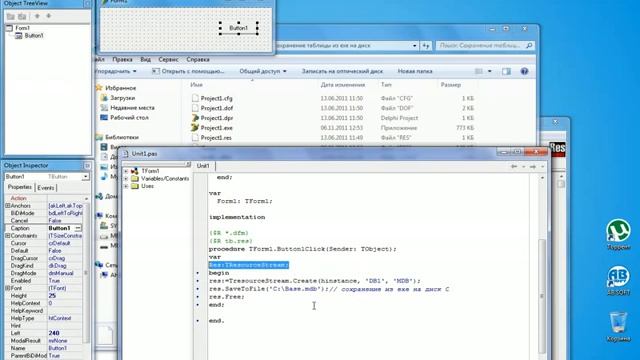Viewport: 640px width, 360px height.
Task: Open Общий доступ dropdown in Explorer
Action: click(x=263, y=71)
